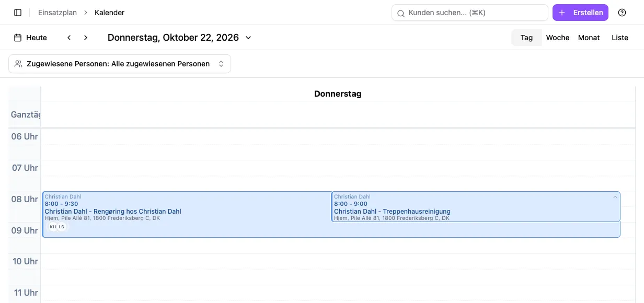Click the Ganztägig row label
644x303 pixels.
[x=25, y=114]
